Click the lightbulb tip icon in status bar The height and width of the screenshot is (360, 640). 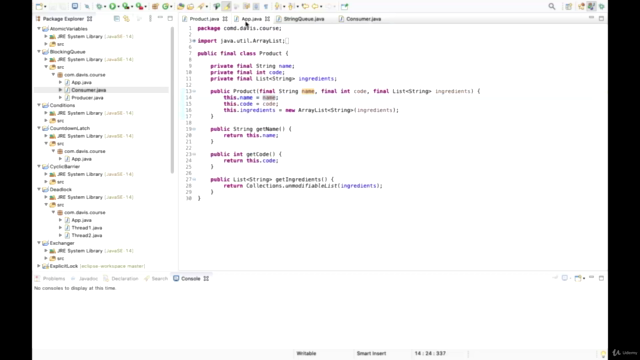(603, 354)
